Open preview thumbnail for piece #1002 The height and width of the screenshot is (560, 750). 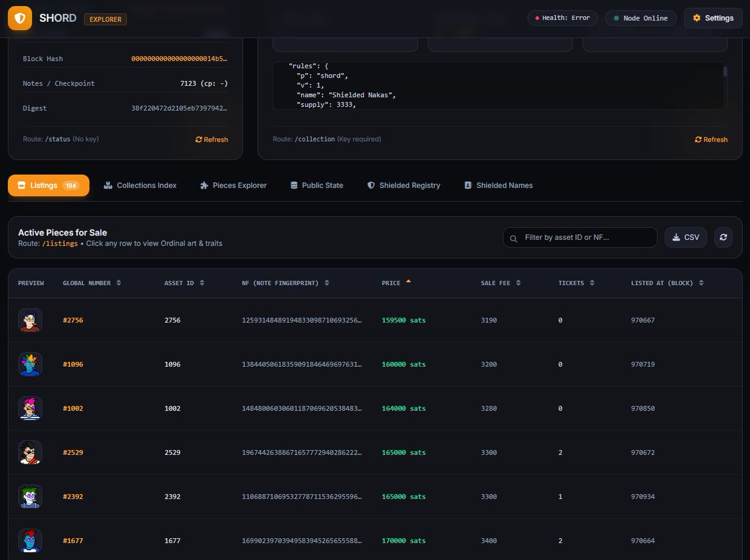pyautogui.click(x=30, y=408)
